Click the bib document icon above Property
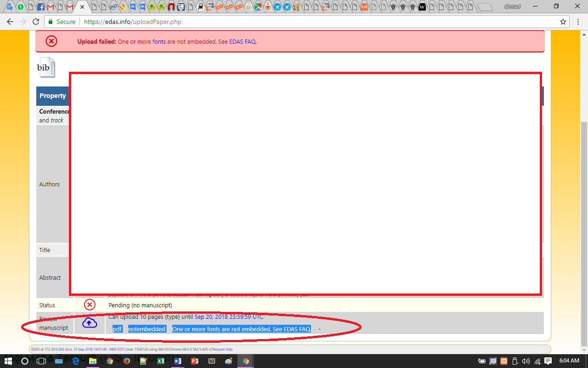Viewport: 588px width, 368px height. [46, 67]
